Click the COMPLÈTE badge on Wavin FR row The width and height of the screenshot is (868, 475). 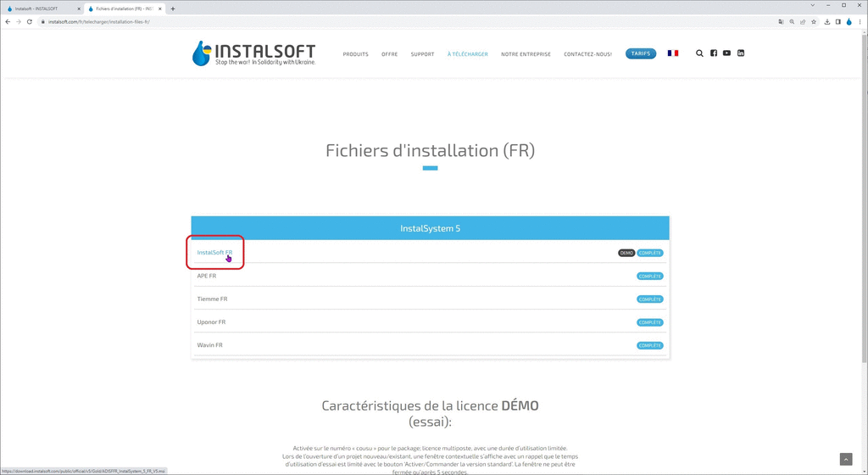coord(650,345)
